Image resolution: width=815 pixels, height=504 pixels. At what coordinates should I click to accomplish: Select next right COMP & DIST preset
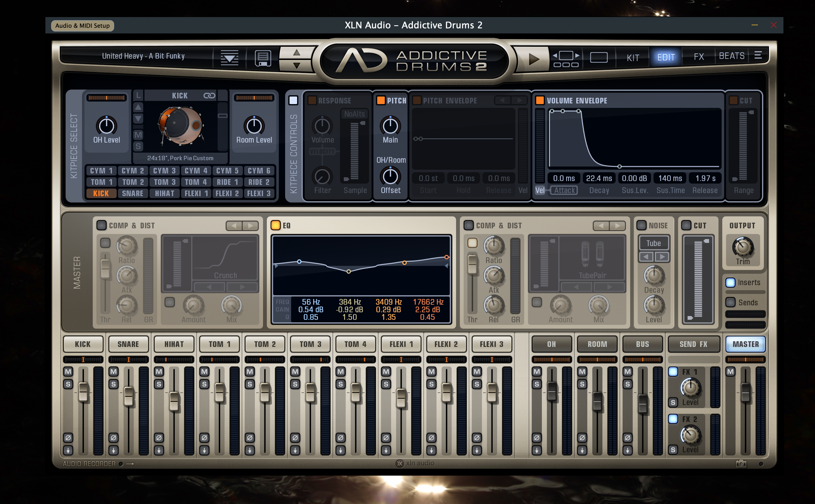(617, 226)
